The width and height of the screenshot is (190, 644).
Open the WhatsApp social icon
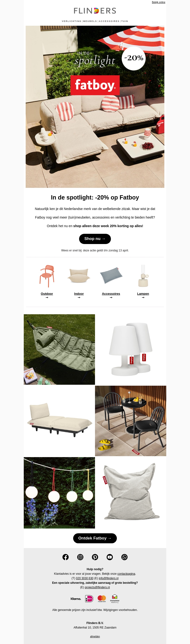coord(124,557)
